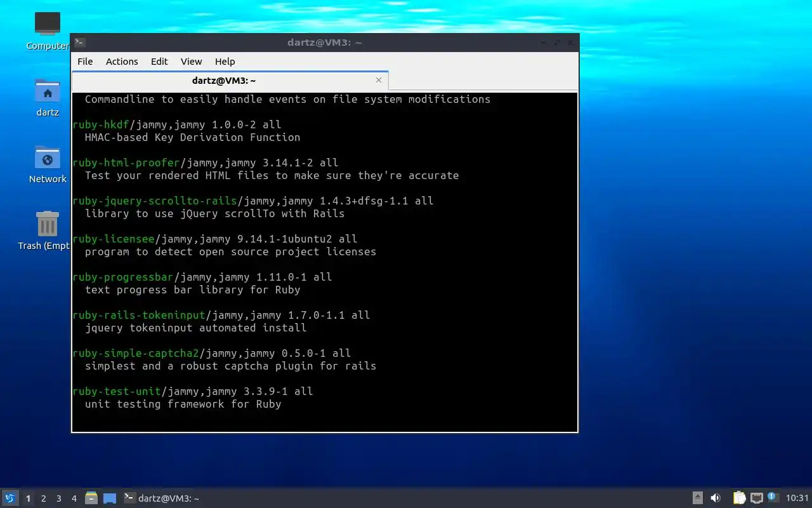Open the Help menu
The image size is (812, 508).
tap(225, 62)
